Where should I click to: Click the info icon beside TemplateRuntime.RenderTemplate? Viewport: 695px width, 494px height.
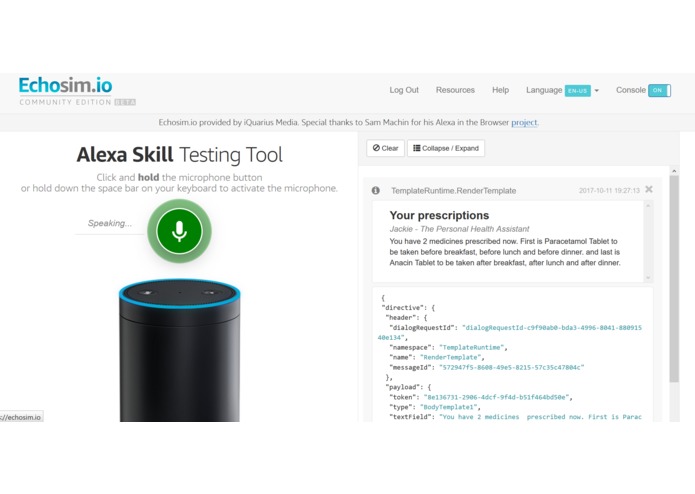375,191
